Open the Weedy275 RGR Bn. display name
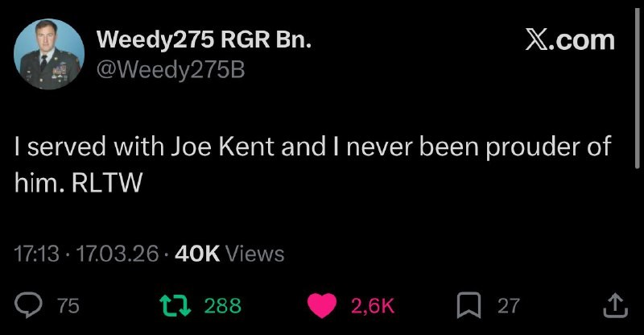Screen dimensions: 644x335 (203, 39)
